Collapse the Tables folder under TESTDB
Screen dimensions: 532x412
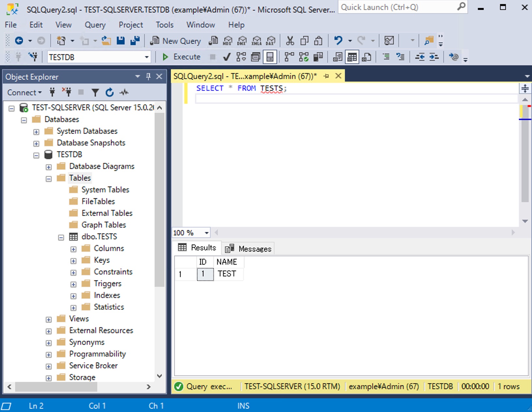(x=49, y=179)
